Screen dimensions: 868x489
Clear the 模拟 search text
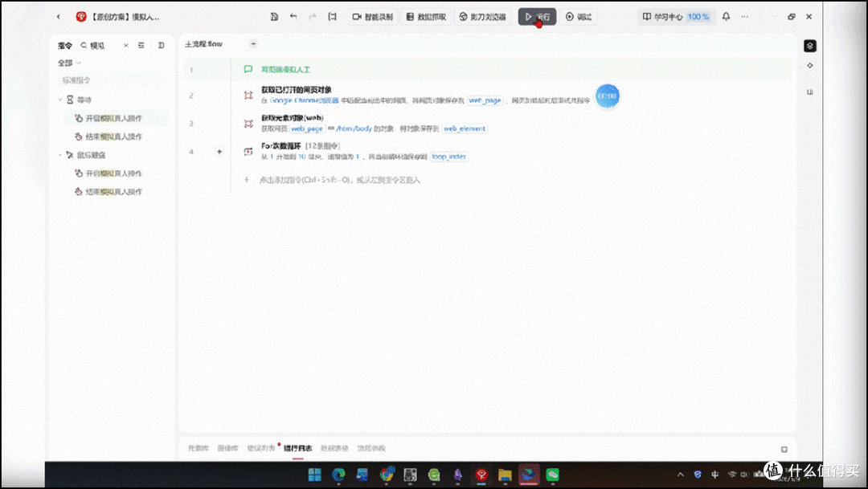point(125,45)
